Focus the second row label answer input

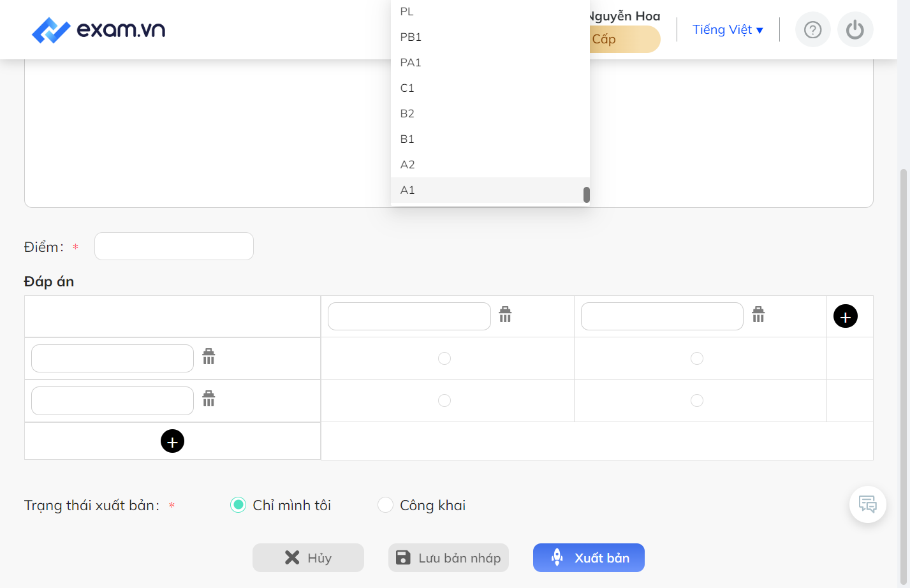tap(112, 401)
